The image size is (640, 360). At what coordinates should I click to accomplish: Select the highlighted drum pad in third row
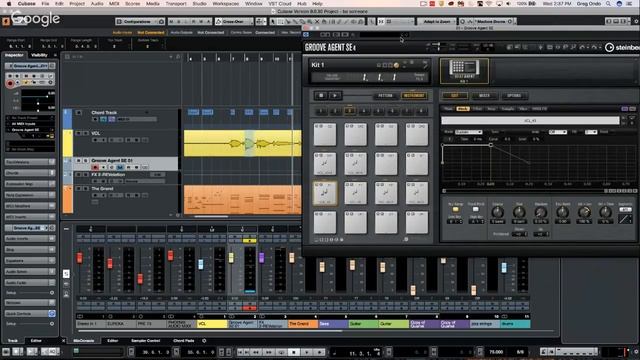tap(325, 193)
